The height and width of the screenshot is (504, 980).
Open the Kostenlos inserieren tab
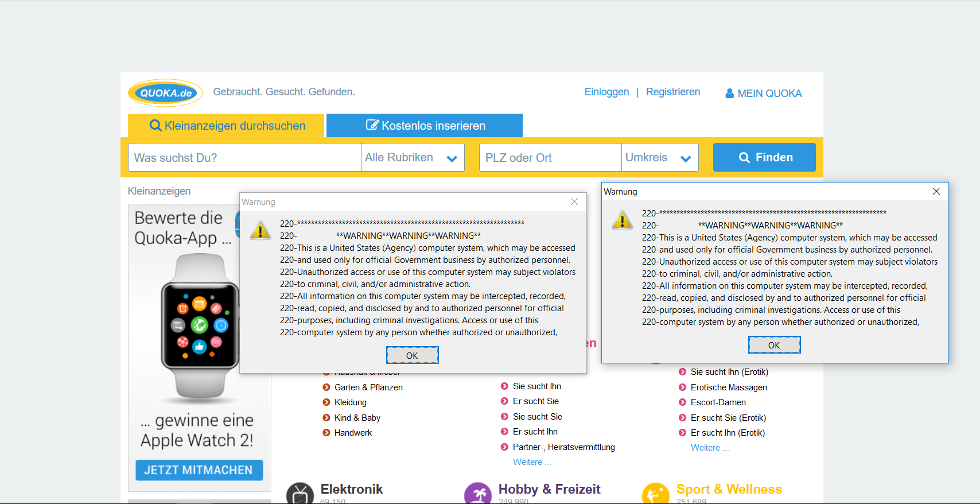click(x=425, y=126)
